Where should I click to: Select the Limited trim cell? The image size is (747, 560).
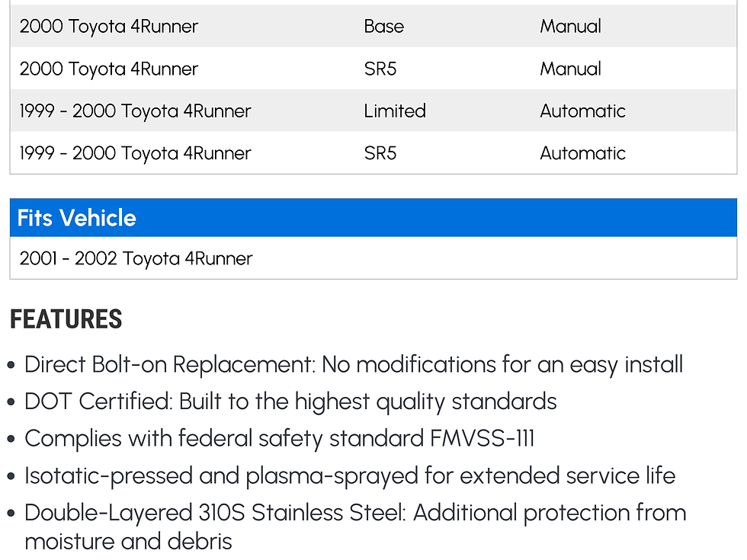(394, 111)
